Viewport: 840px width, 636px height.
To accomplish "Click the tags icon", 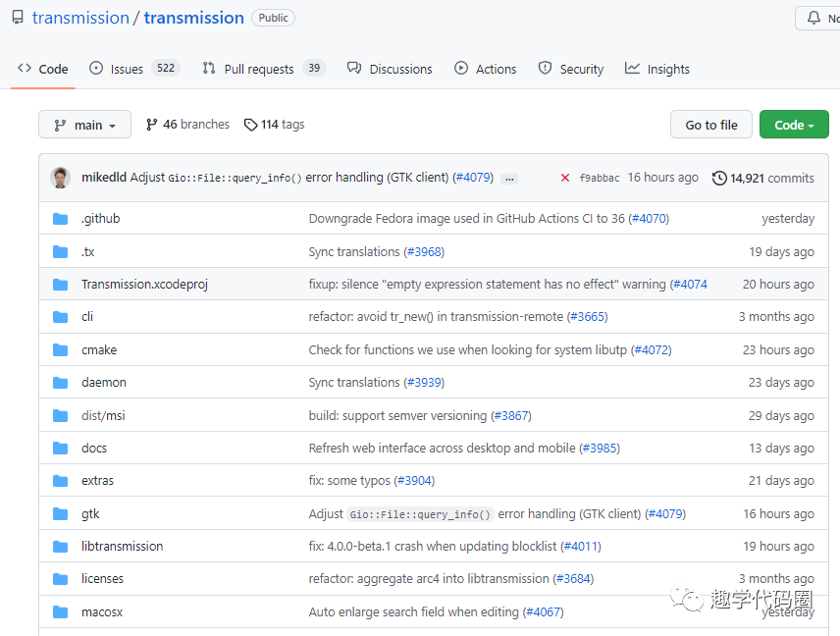I will click(x=251, y=125).
